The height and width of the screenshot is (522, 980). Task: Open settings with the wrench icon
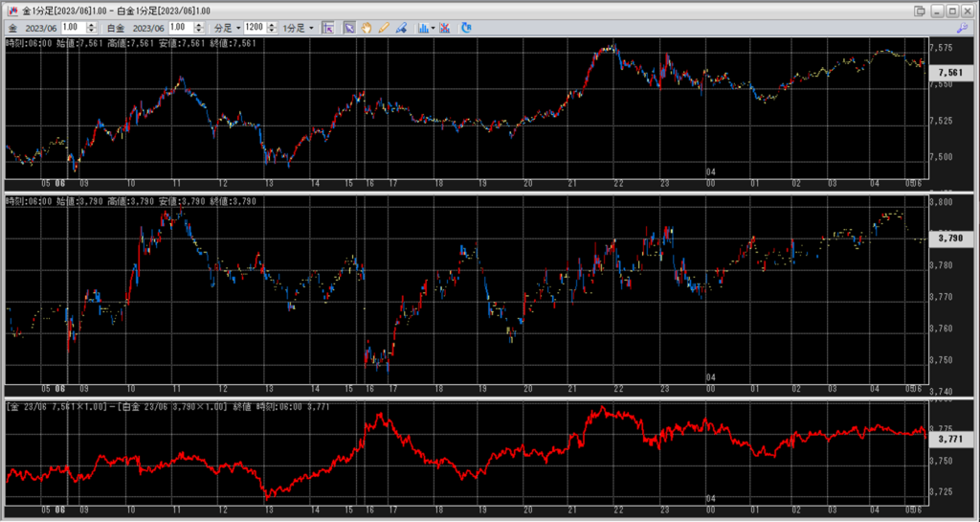(962, 29)
